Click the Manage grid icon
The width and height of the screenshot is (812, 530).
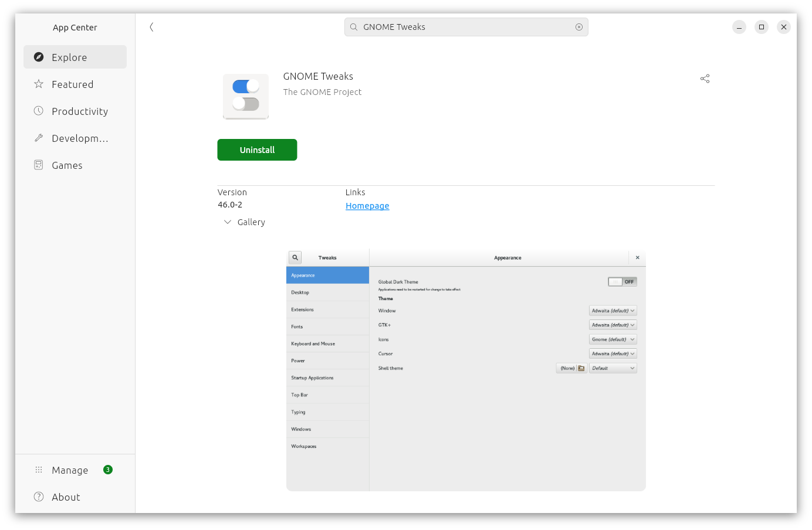[39, 470]
